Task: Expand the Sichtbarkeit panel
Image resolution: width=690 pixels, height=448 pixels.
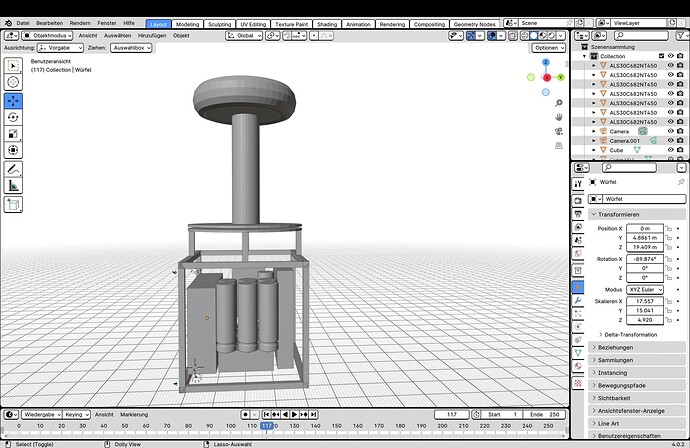Action: pyautogui.click(x=637, y=398)
